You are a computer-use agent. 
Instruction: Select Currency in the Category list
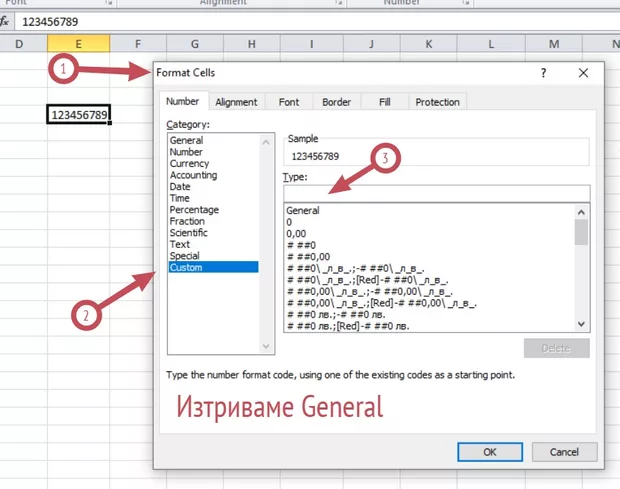[190, 164]
